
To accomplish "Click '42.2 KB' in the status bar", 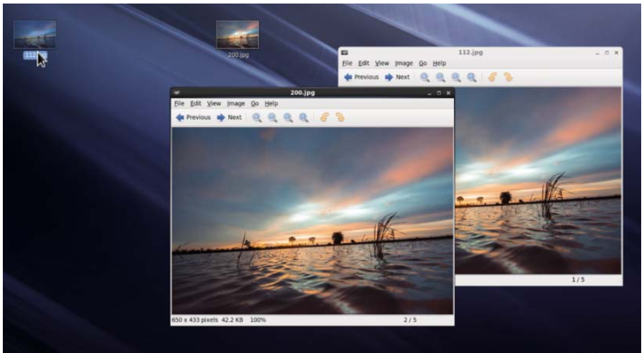I will (232, 320).
